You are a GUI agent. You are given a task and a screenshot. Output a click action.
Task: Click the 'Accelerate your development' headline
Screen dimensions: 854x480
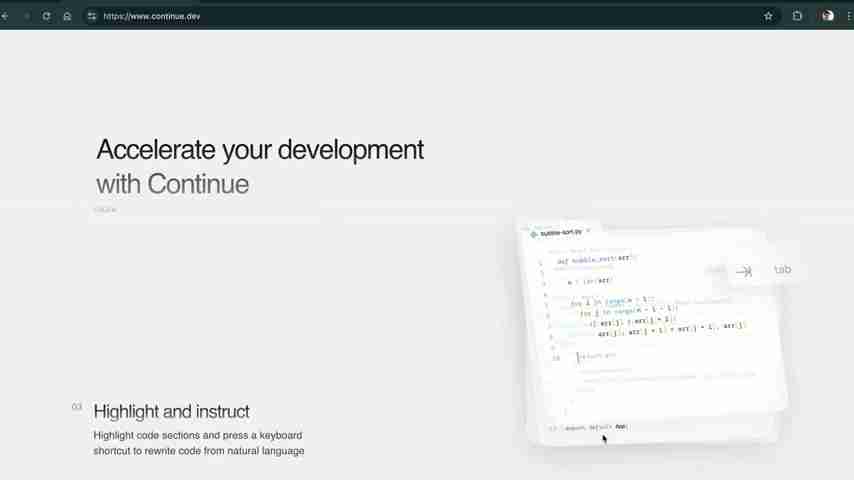pos(260,150)
